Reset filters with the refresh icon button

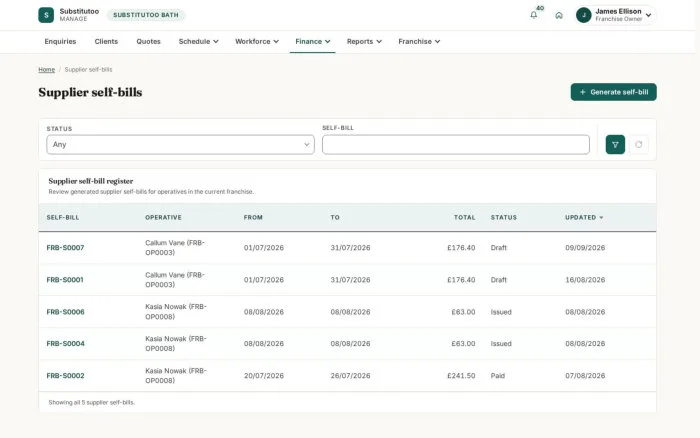pyautogui.click(x=638, y=145)
